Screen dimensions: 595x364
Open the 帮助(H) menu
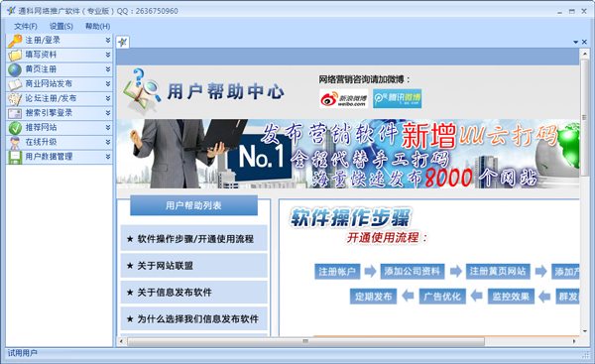[97, 26]
